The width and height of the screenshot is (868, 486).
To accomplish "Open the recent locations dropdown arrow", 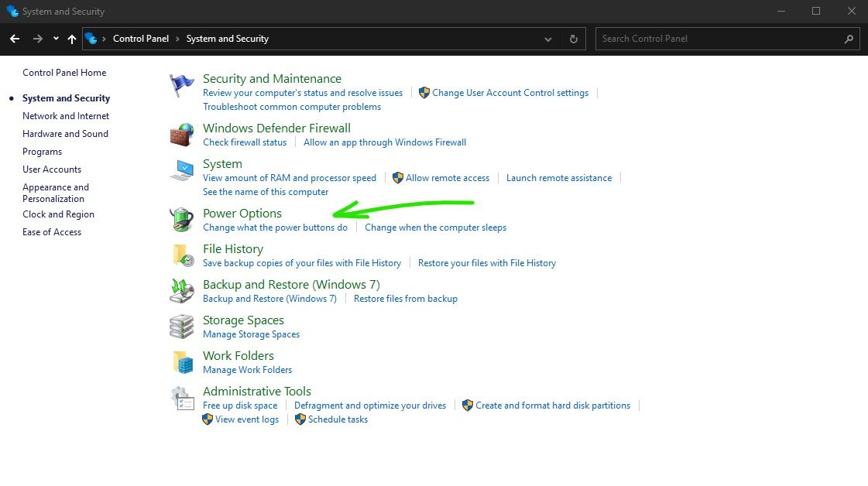I will point(56,39).
